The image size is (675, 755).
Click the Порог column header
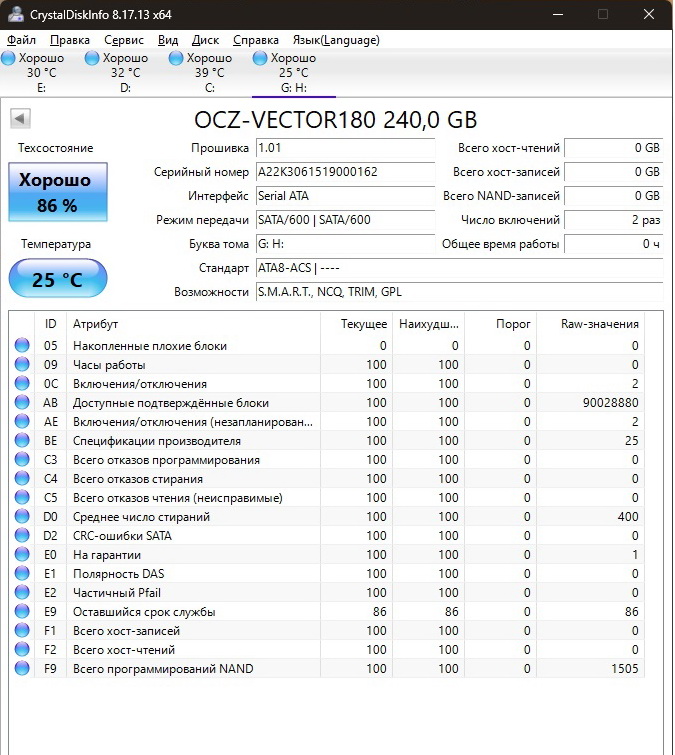tap(501, 324)
